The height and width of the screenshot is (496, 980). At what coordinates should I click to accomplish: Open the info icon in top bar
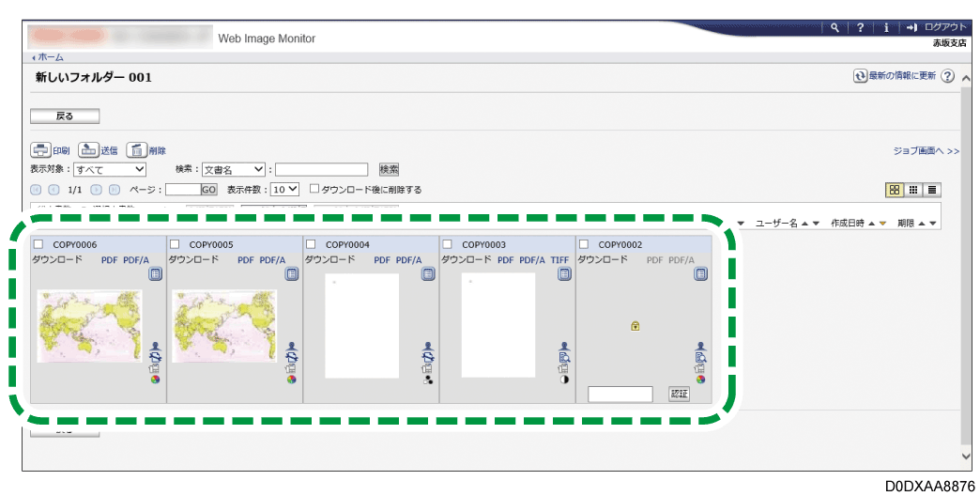(x=885, y=28)
